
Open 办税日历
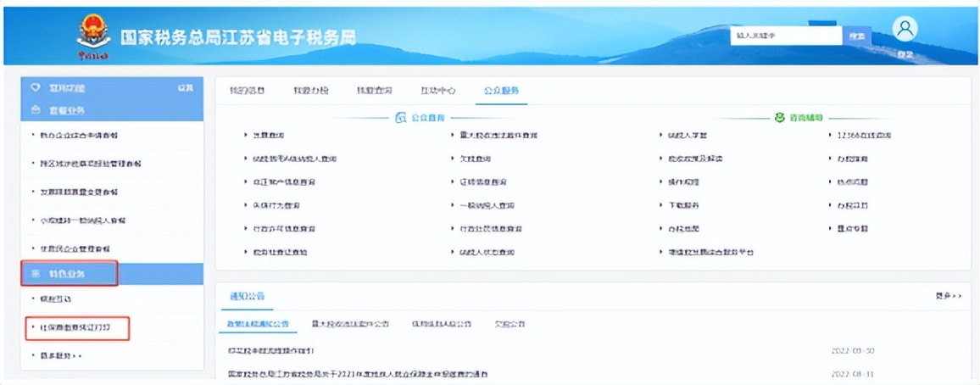[x=853, y=205]
